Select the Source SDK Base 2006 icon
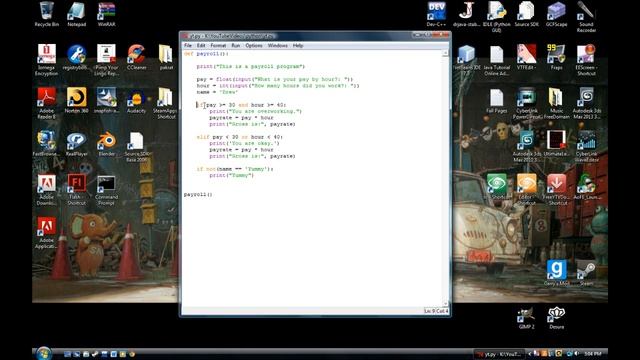Viewport: 640px width, 360px height. point(137,147)
